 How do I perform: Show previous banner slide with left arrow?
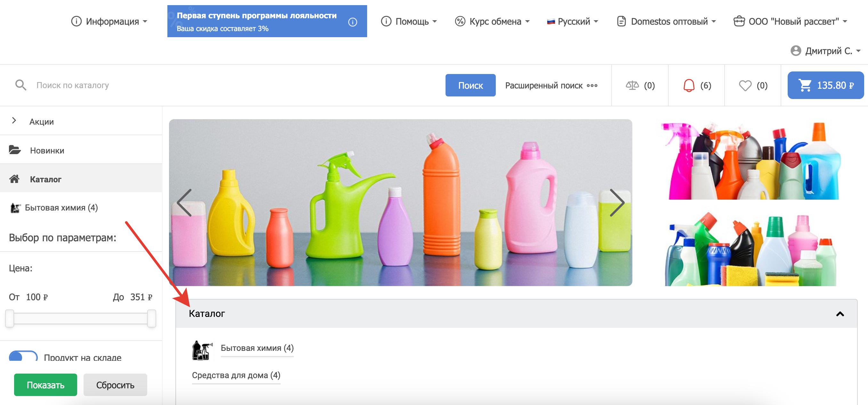(184, 202)
